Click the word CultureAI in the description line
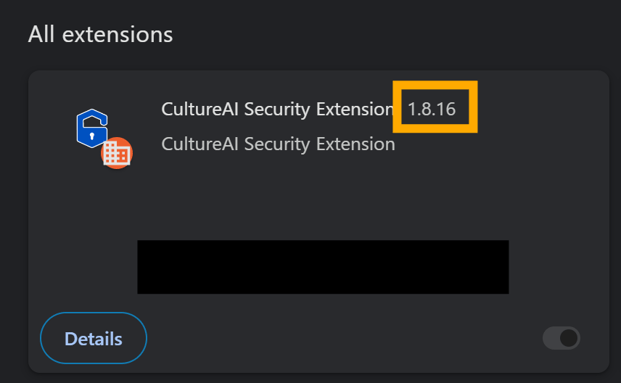 (200, 144)
